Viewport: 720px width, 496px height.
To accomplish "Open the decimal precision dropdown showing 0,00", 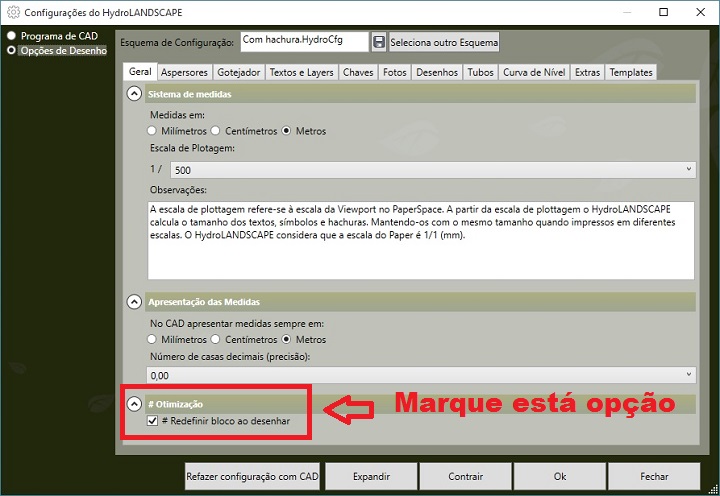I will pos(421,375).
